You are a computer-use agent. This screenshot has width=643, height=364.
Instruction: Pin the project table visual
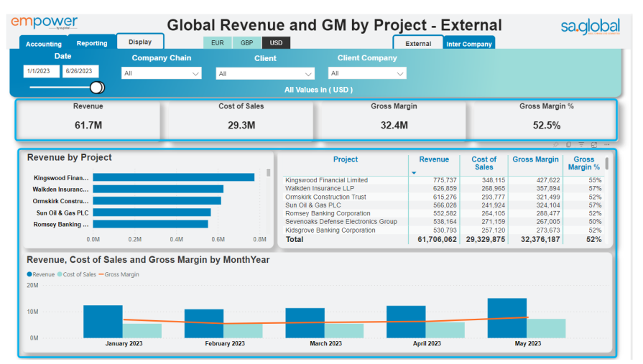coord(556,145)
